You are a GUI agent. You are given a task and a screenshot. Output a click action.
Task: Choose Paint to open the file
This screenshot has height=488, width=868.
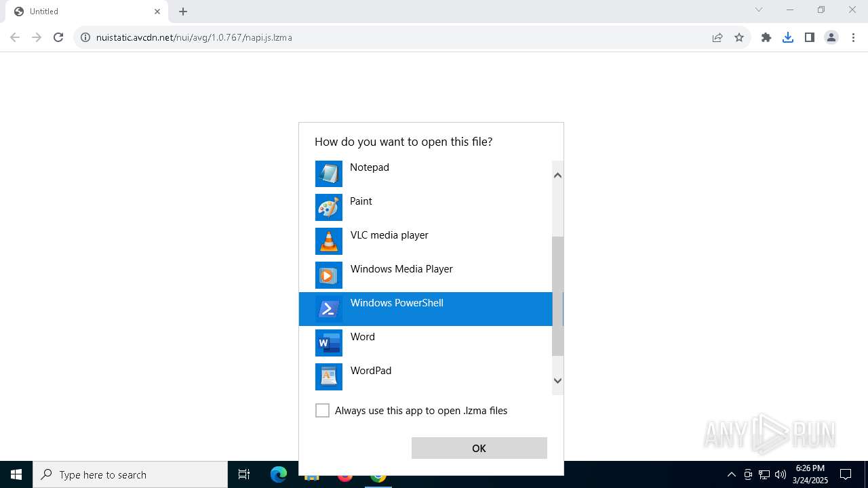425,207
